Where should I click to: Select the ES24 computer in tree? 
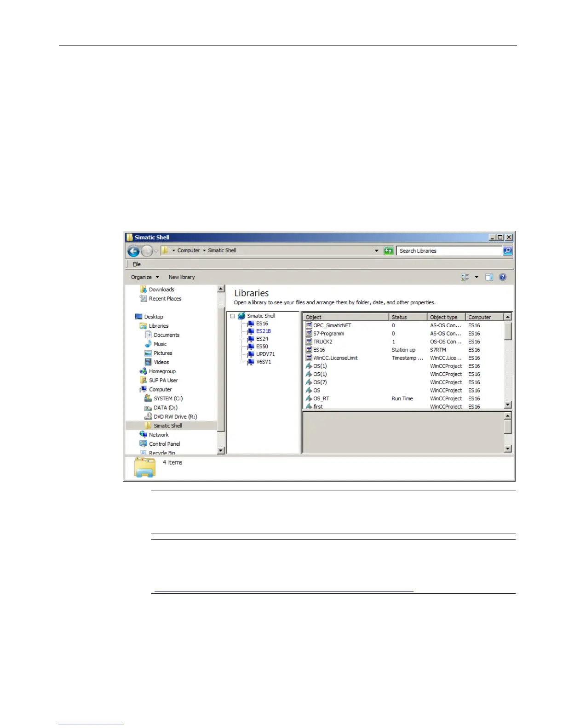262,339
